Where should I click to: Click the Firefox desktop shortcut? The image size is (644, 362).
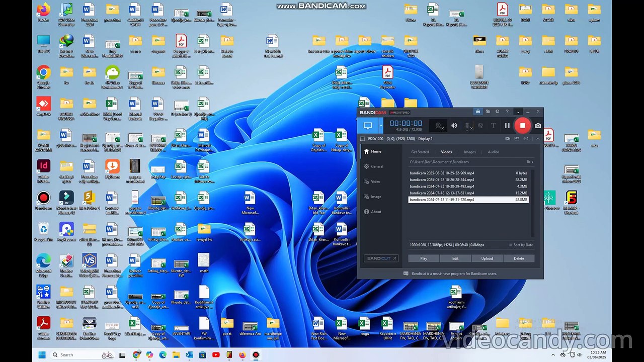[x=44, y=13]
